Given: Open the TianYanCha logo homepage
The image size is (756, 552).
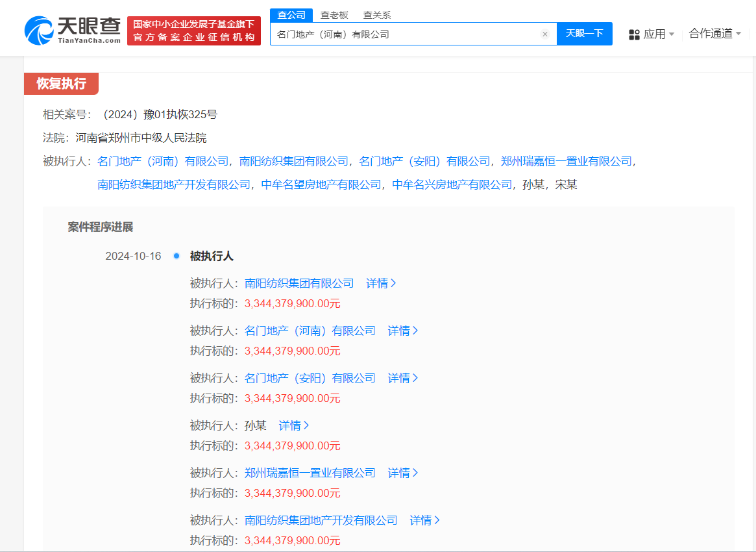Looking at the screenshot, I should tap(72, 31).
